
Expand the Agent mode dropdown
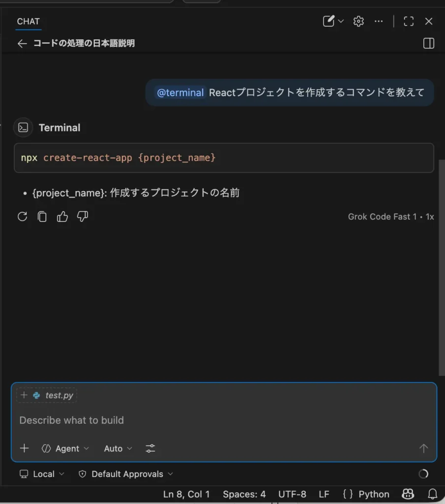65,448
